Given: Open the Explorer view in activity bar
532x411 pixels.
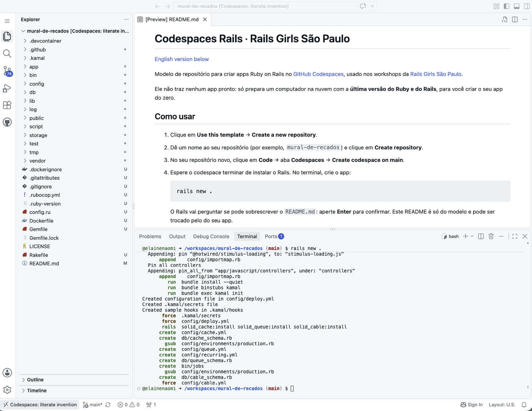Looking at the screenshot, I should (7, 36).
